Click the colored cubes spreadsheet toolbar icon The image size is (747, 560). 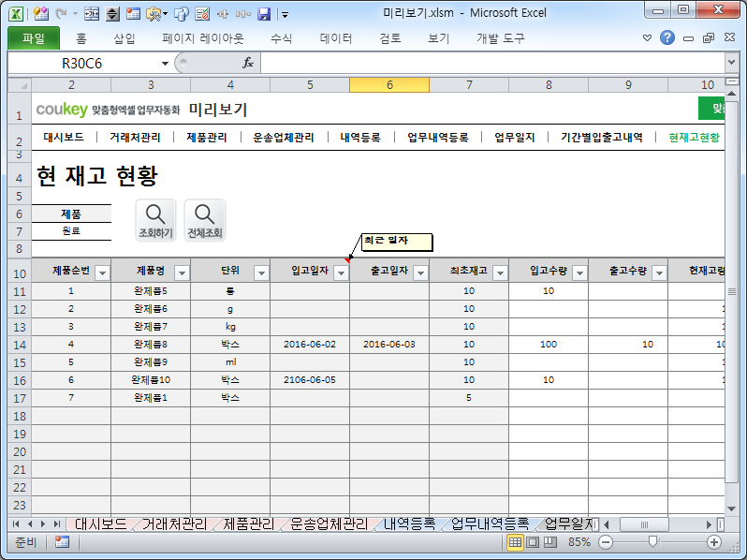click(41, 14)
